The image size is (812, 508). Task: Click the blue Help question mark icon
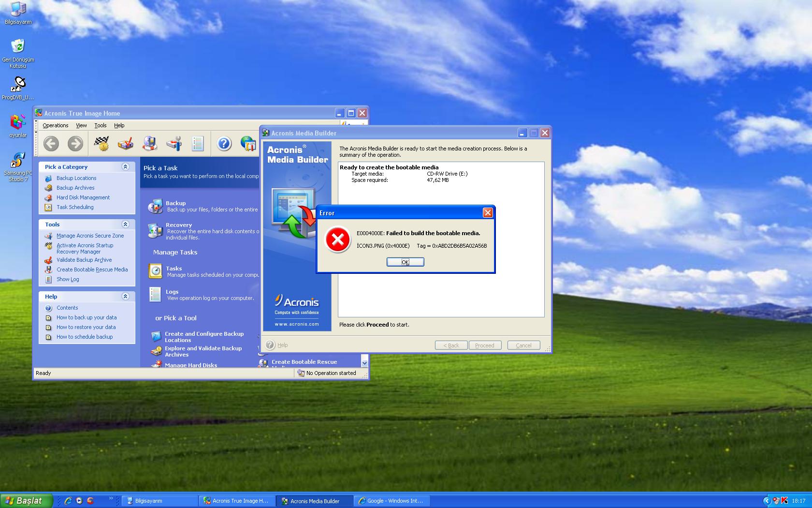(224, 143)
